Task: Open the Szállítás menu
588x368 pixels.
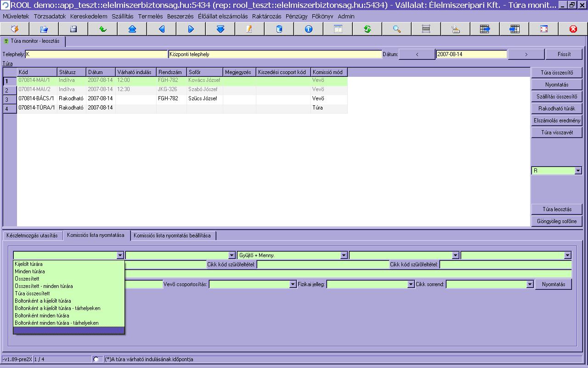Action: coord(123,16)
